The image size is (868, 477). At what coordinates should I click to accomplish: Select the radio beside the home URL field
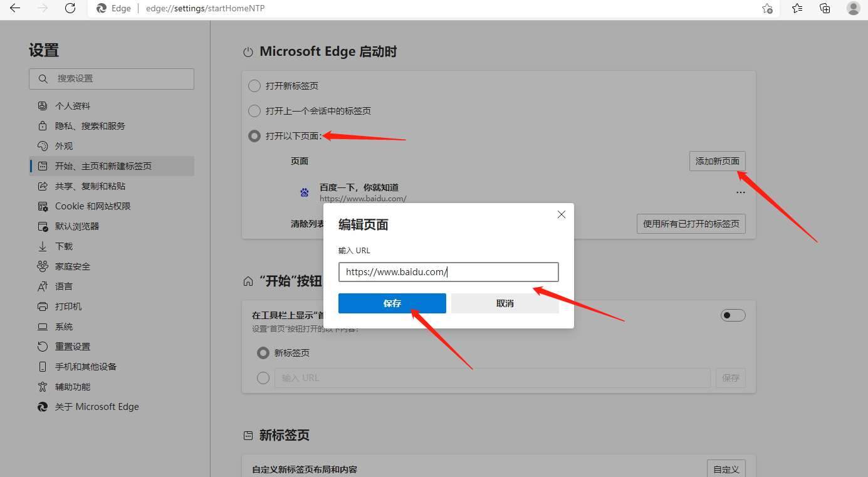point(263,378)
